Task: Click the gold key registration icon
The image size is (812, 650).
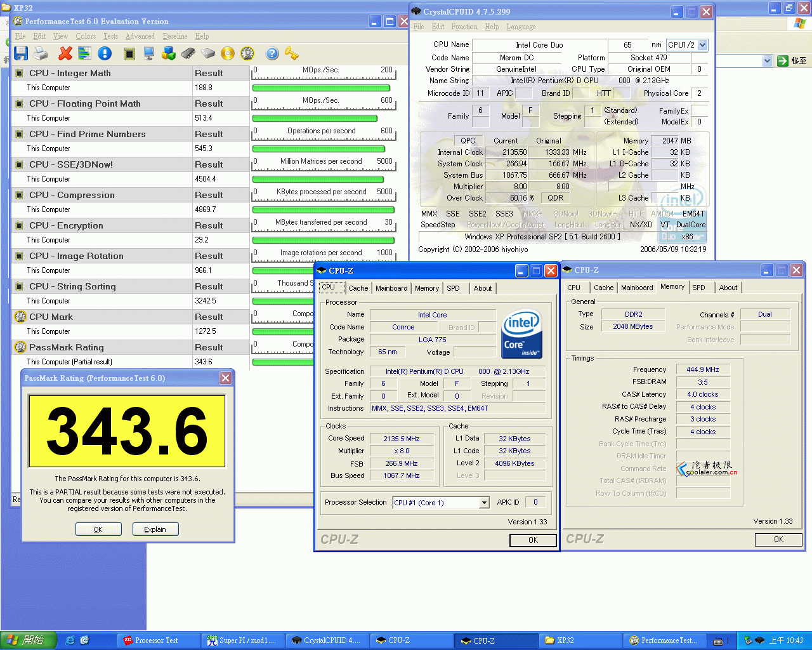Action: (291, 53)
